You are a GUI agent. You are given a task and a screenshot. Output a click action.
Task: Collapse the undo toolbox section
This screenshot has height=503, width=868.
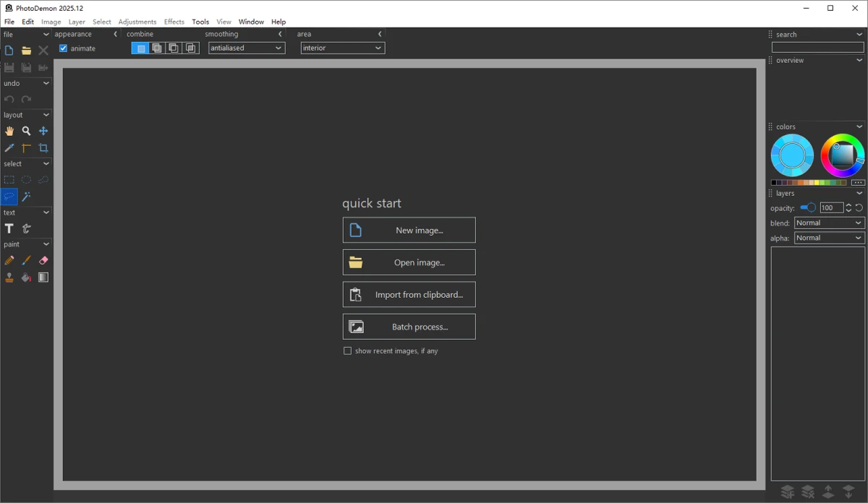pos(46,83)
